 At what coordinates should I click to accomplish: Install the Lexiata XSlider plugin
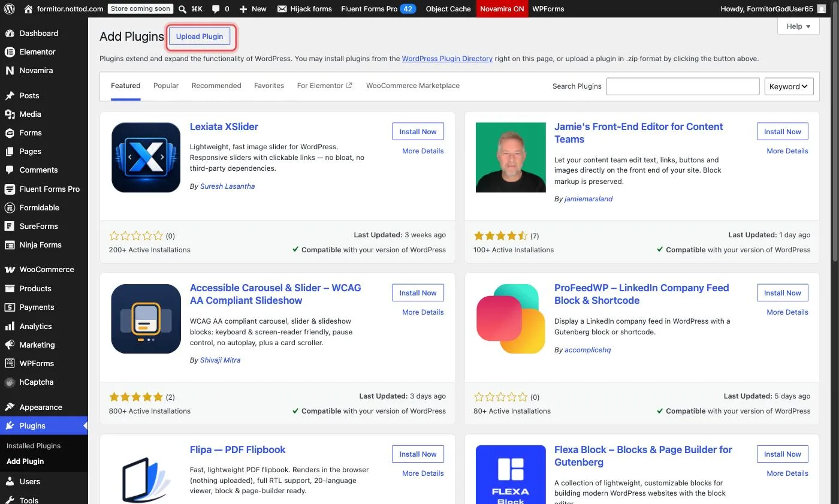point(418,132)
